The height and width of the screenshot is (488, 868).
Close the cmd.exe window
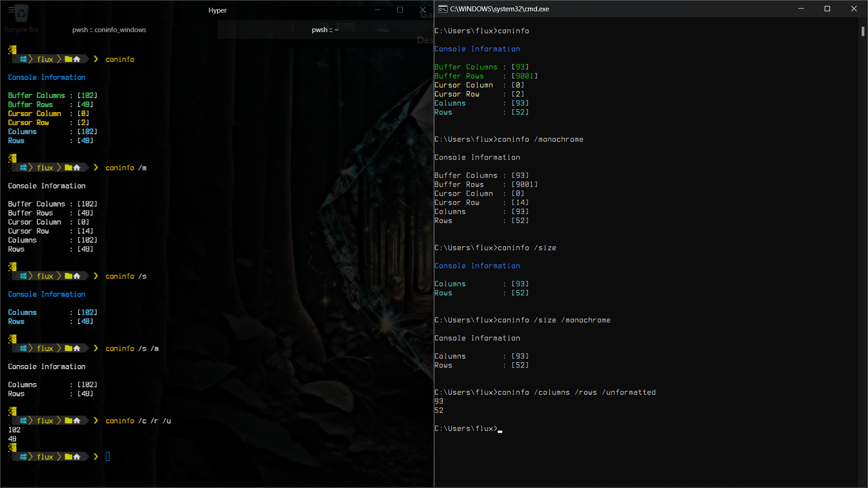854,9
